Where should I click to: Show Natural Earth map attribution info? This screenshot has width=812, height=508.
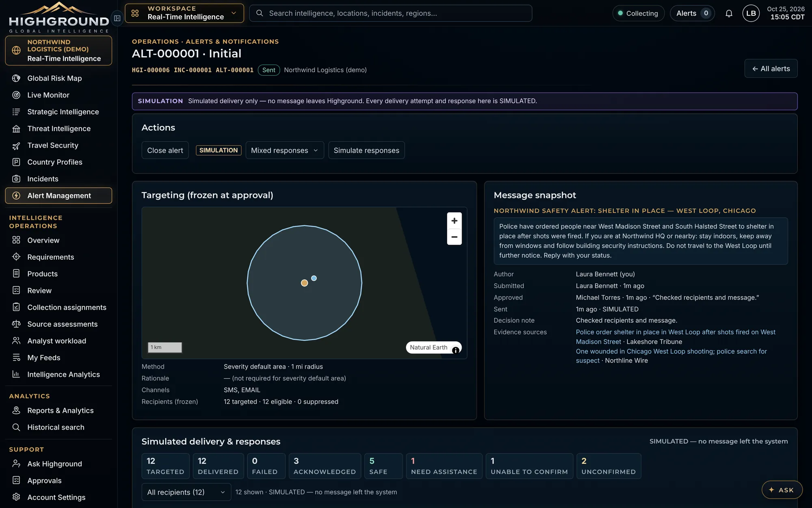456,350
